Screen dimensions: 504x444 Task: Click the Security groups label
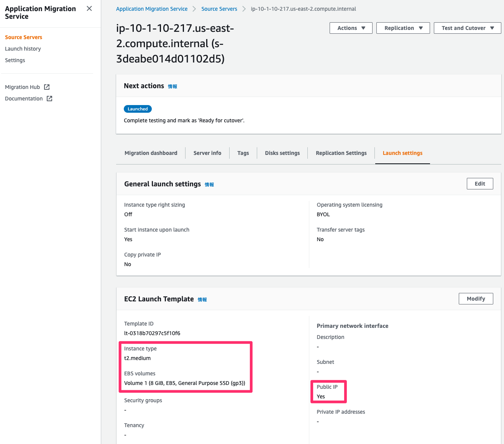pyautogui.click(x=143, y=400)
